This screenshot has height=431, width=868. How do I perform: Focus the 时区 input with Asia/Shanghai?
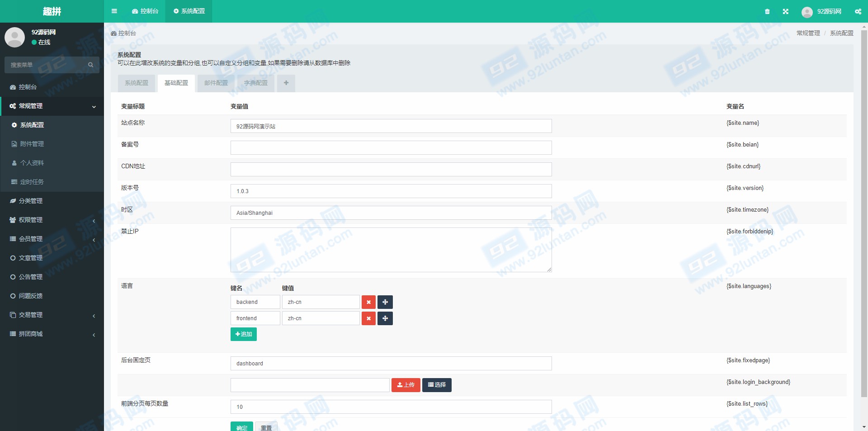(x=391, y=213)
